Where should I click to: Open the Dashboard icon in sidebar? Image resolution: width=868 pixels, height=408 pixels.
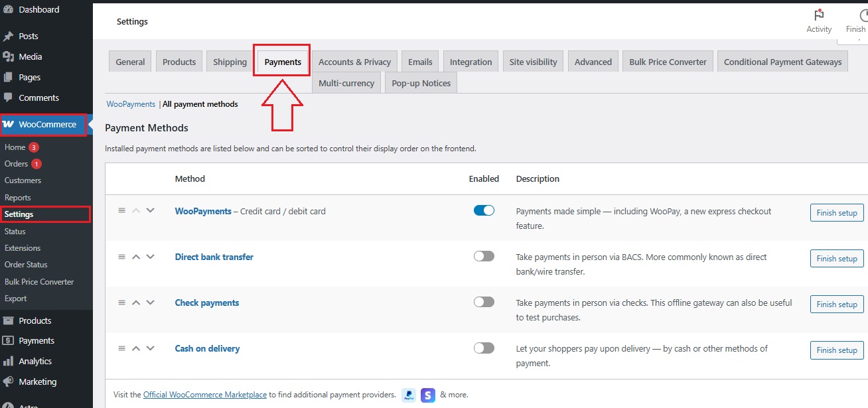click(x=8, y=10)
